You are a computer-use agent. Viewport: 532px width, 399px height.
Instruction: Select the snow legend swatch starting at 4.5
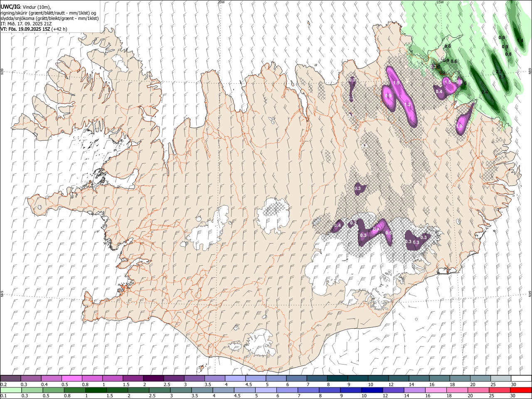point(255,378)
